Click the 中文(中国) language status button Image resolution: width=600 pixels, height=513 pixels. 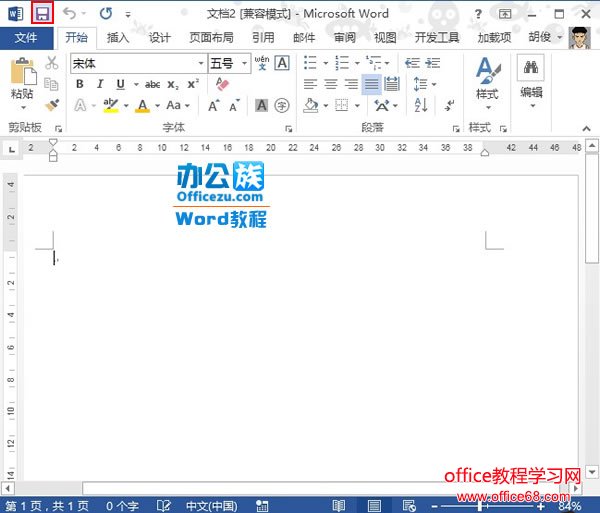click(x=212, y=506)
